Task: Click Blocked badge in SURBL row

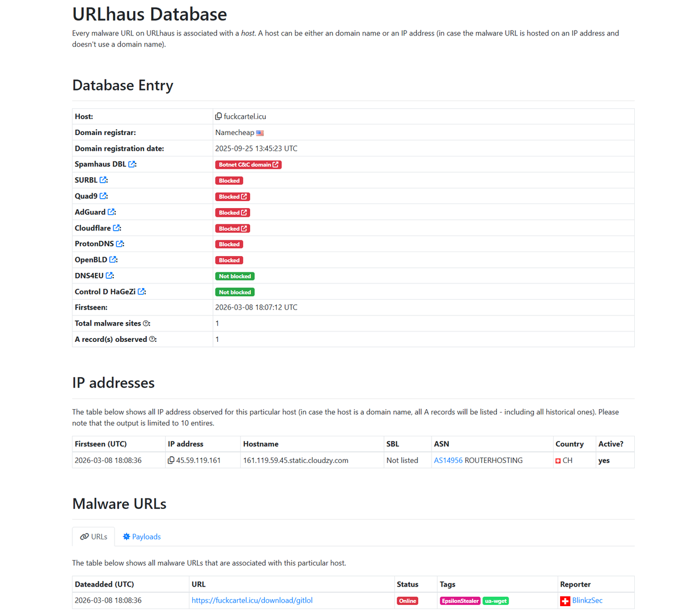Action: coord(229,181)
